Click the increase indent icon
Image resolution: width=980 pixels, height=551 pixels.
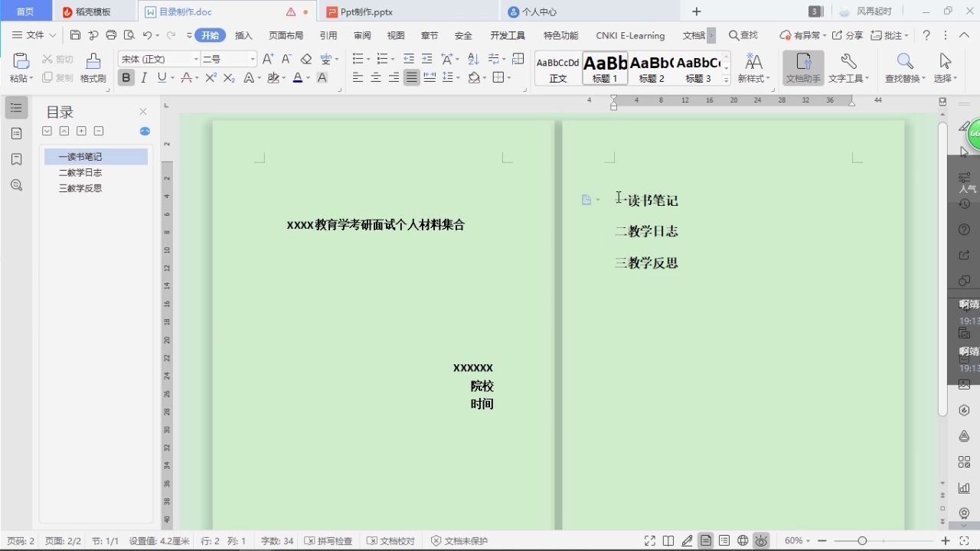426,59
